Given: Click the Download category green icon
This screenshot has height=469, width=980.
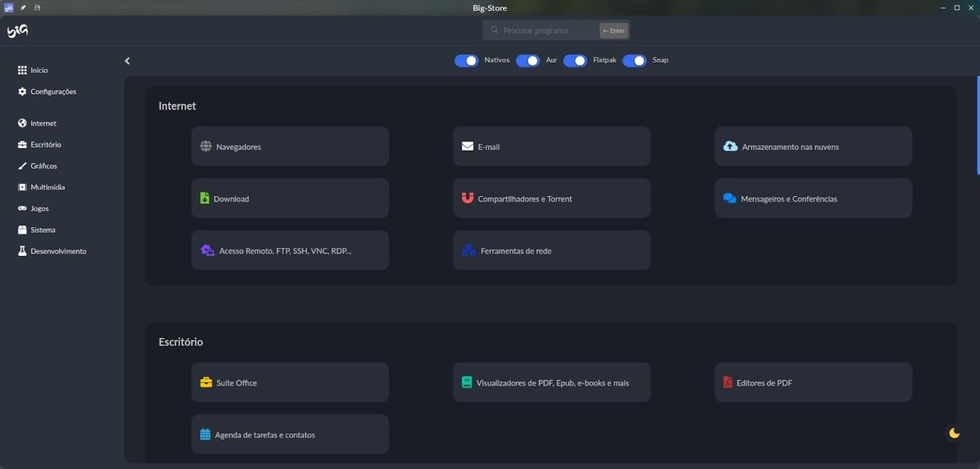Looking at the screenshot, I should click(x=205, y=198).
